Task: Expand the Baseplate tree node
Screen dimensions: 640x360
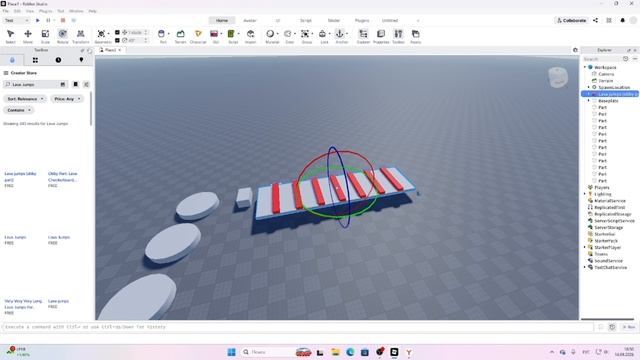Action: [x=589, y=100]
